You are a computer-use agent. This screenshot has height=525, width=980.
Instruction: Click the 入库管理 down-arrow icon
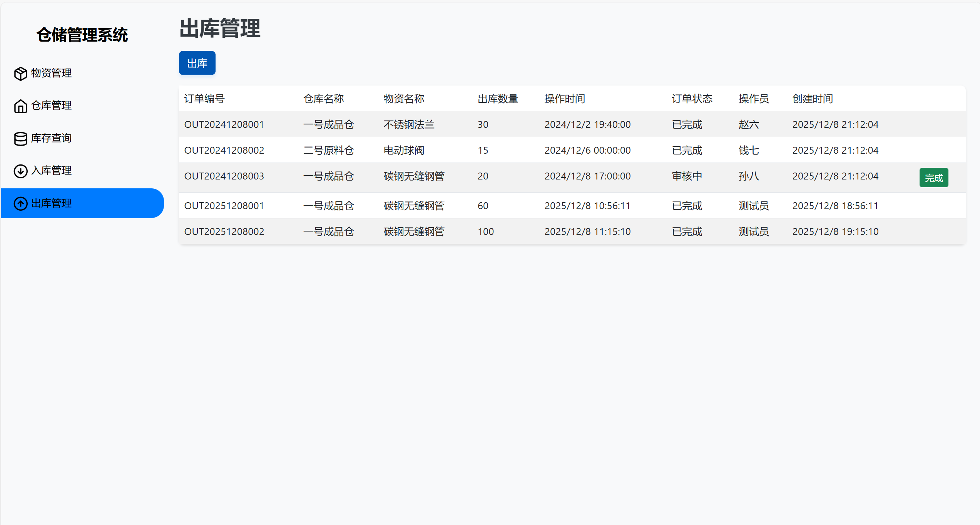click(20, 171)
